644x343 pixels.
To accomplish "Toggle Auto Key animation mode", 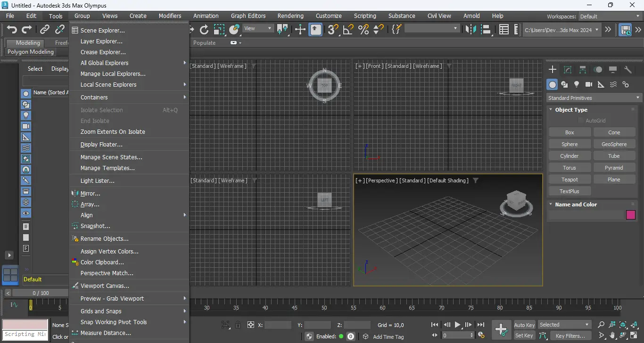I will (x=524, y=325).
